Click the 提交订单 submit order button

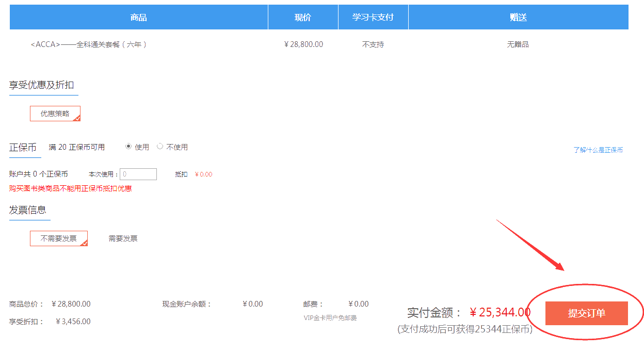[586, 313]
